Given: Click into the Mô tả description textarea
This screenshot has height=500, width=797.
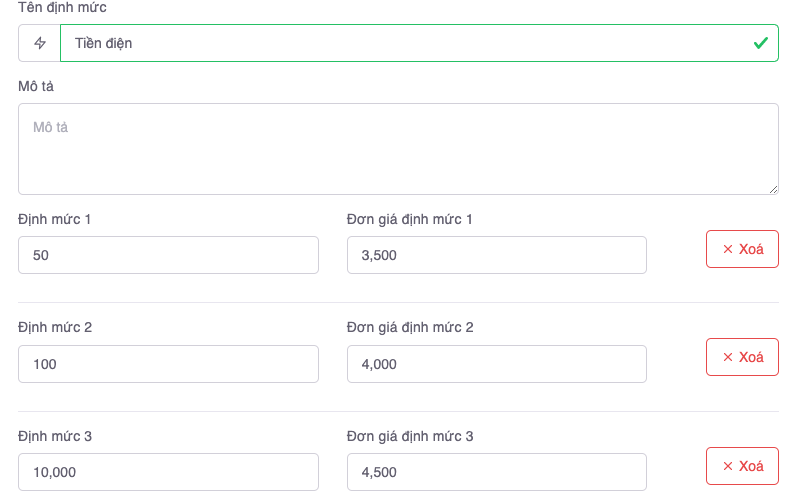Looking at the screenshot, I should point(398,149).
